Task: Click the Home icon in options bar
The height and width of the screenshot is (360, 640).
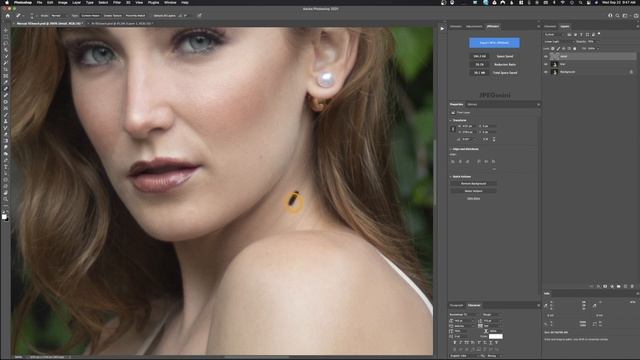Action: click(7, 16)
